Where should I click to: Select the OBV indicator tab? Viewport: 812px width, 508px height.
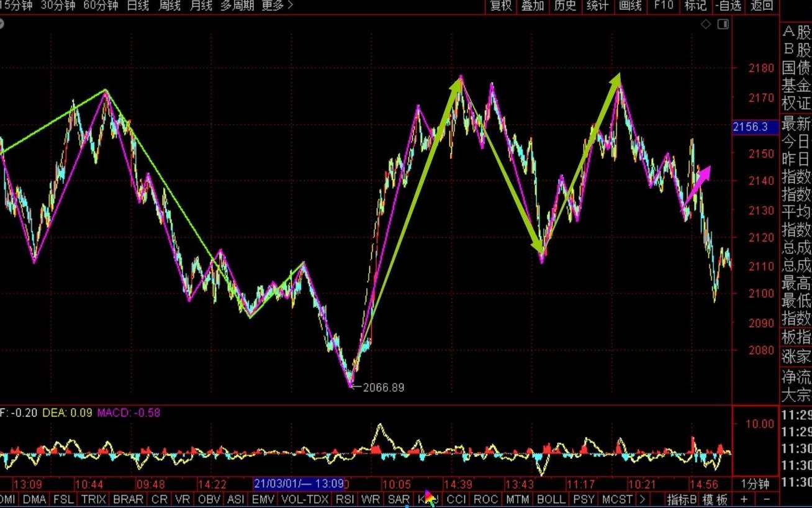(209, 499)
